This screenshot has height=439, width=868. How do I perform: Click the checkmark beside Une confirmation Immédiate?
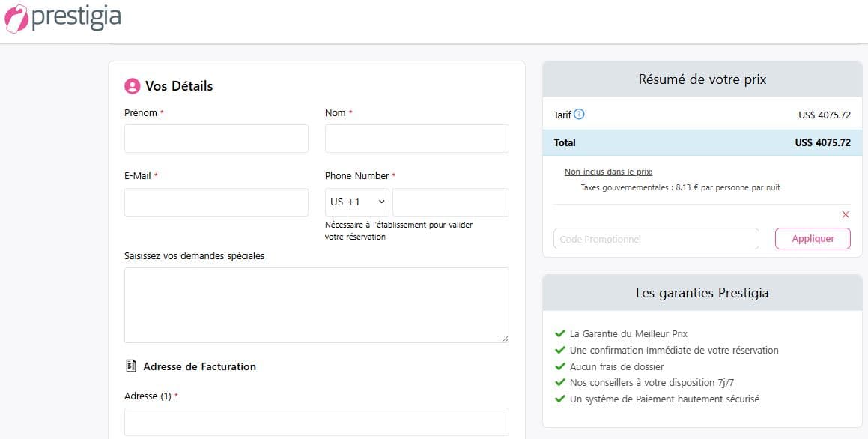pos(559,350)
